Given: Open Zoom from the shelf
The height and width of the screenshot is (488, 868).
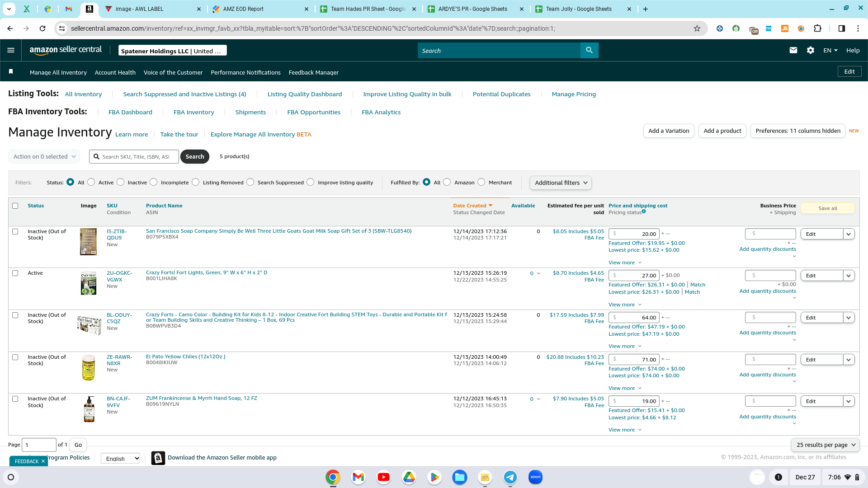Looking at the screenshot, I should pyautogui.click(x=535, y=477).
